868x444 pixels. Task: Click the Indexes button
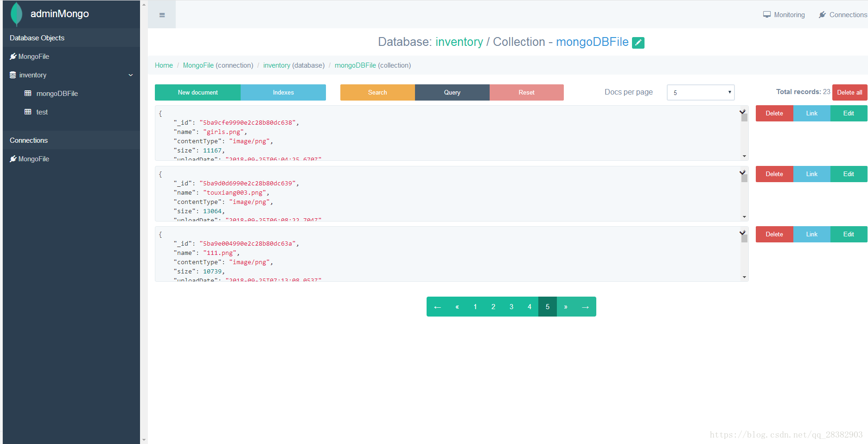pos(283,93)
